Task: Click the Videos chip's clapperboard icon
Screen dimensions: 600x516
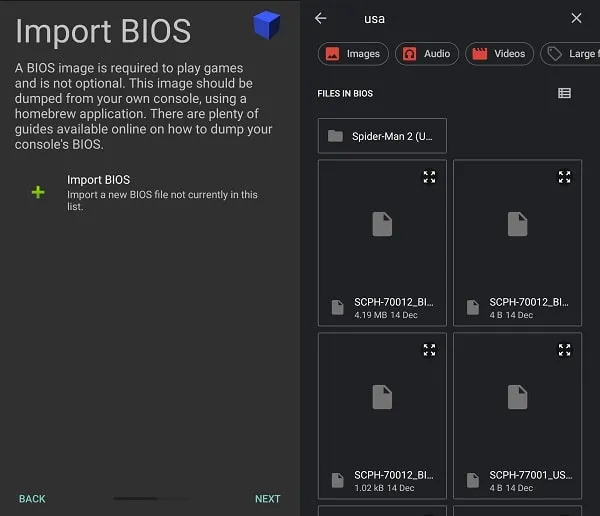Action: (479, 54)
